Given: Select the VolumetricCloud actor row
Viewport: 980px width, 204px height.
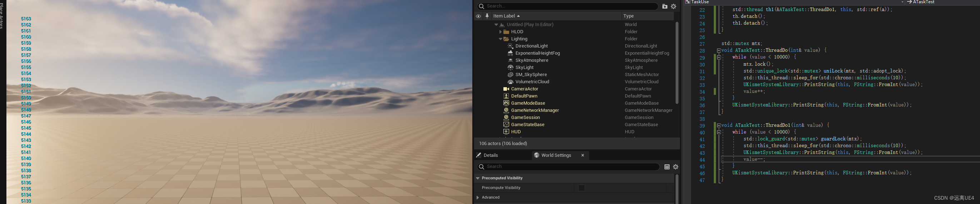Looking at the screenshot, I should pos(574,82).
